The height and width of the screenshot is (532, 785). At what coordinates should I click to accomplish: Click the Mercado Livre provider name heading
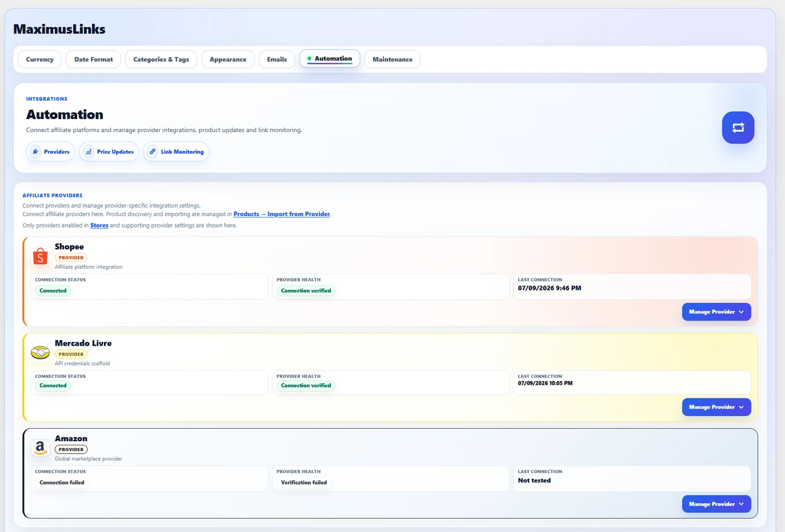[83, 343]
